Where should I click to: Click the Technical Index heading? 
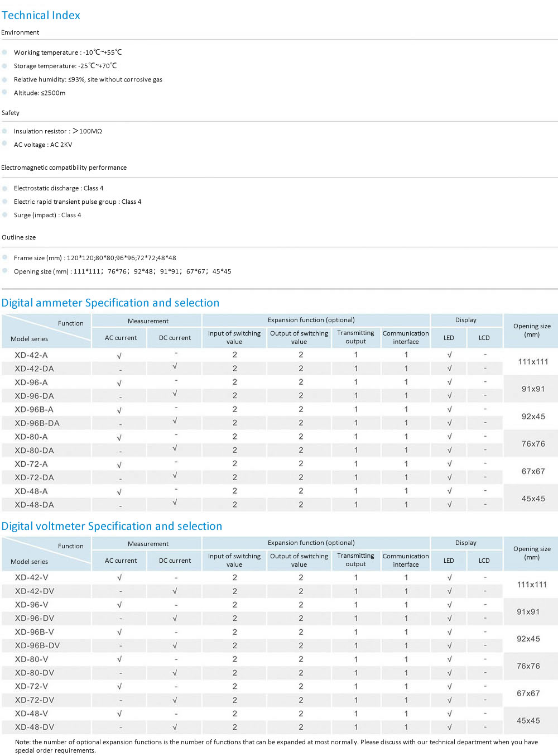point(41,15)
